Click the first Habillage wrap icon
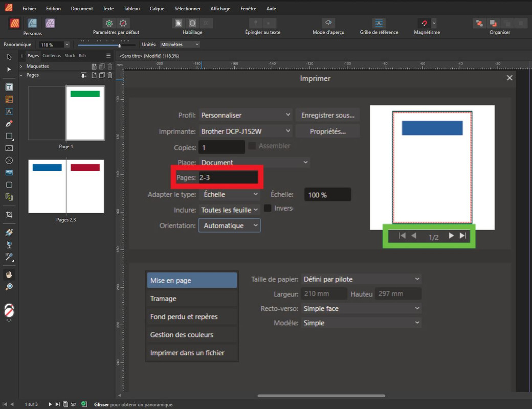The height and width of the screenshot is (409, 532). (179, 22)
